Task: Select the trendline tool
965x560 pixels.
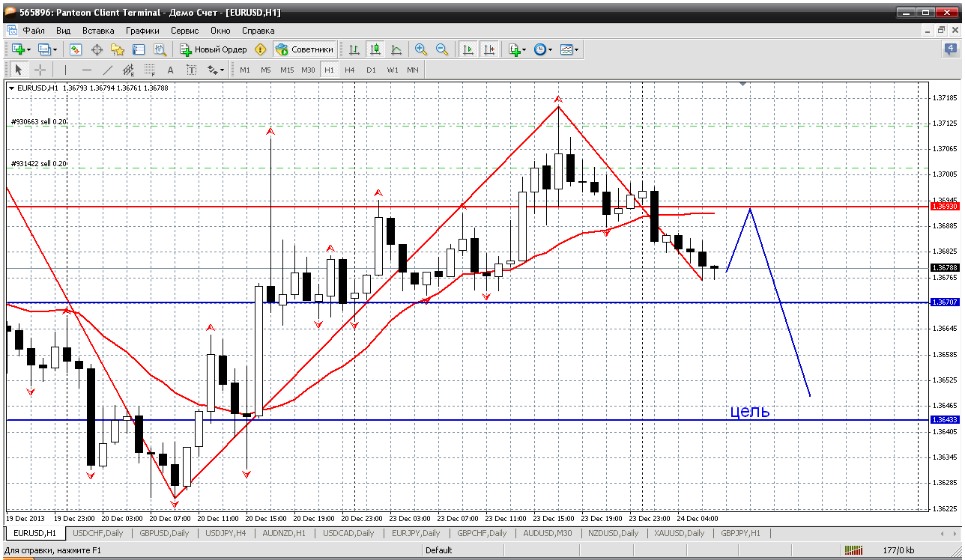Action: [107, 70]
